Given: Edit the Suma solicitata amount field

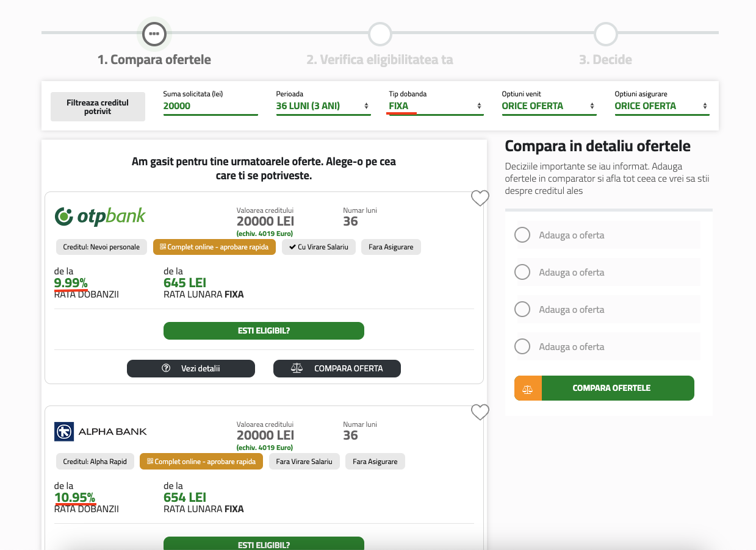Looking at the screenshot, I should click(211, 106).
